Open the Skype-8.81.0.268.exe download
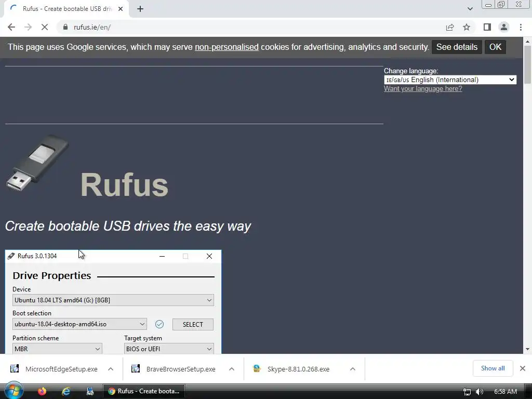The width and height of the screenshot is (532, 399). (x=298, y=369)
